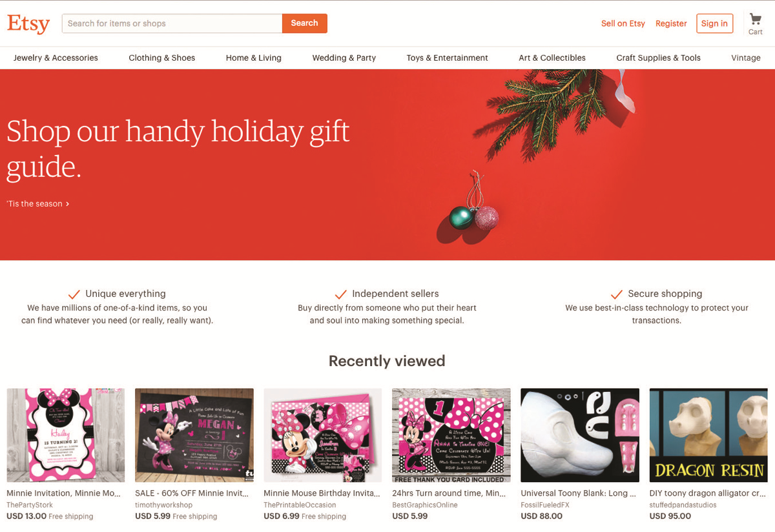Click the Sign in button
The width and height of the screenshot is (775, 532).
(714, 23)
